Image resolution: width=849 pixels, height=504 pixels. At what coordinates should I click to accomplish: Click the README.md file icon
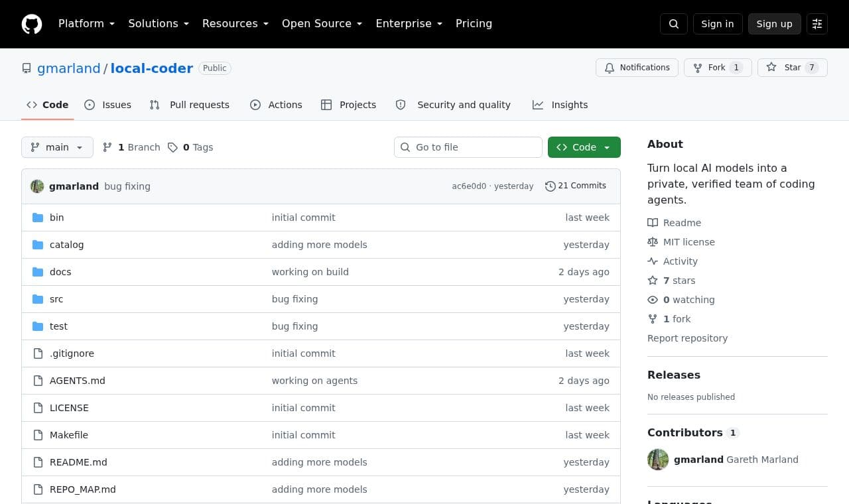tap(38, 462)
